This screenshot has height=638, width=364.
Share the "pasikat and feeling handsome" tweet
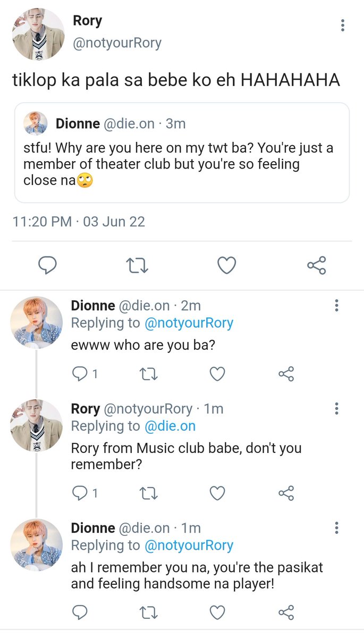[x=286, y=612]
